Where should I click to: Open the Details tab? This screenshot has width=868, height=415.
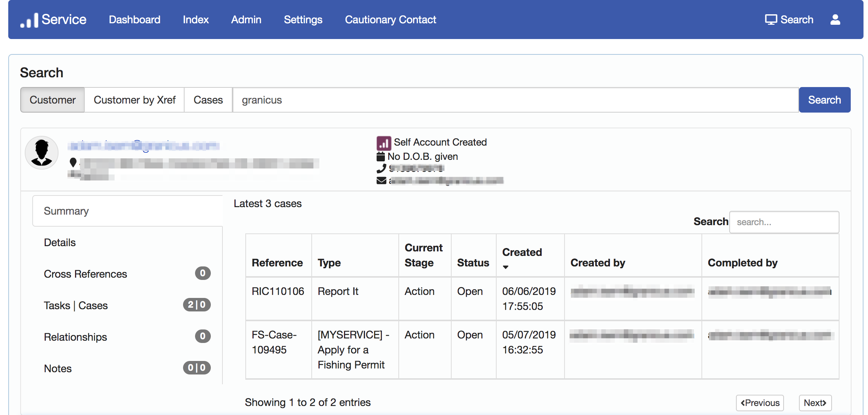tap(128, 242)
